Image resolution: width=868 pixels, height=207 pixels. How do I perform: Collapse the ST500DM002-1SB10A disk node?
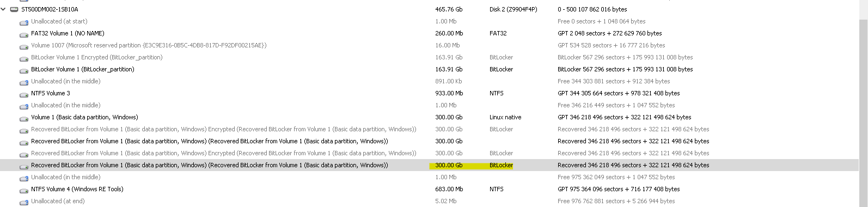coord(3,9)
